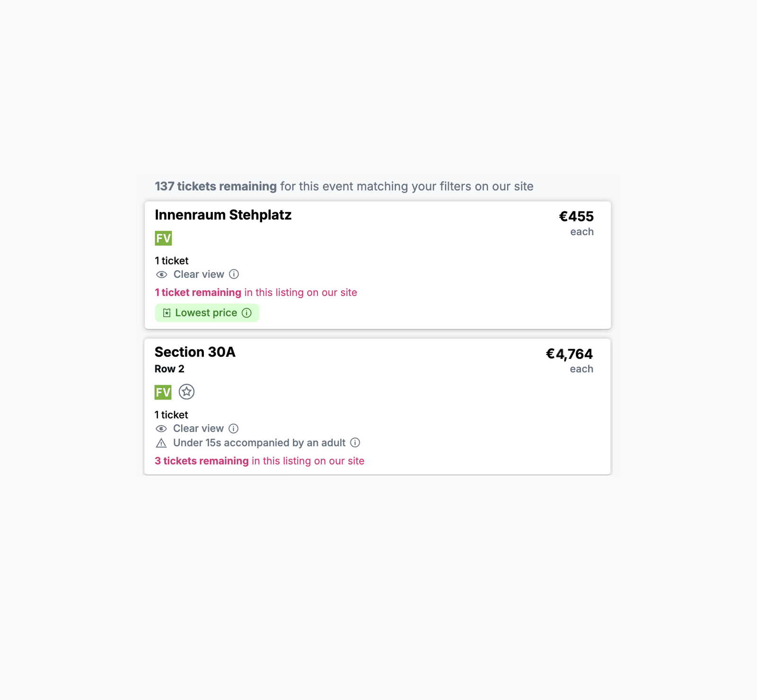Click the star icon in Section 30A listing
The height and width of the screenshot is (700, 757).
tap(186, 392)
